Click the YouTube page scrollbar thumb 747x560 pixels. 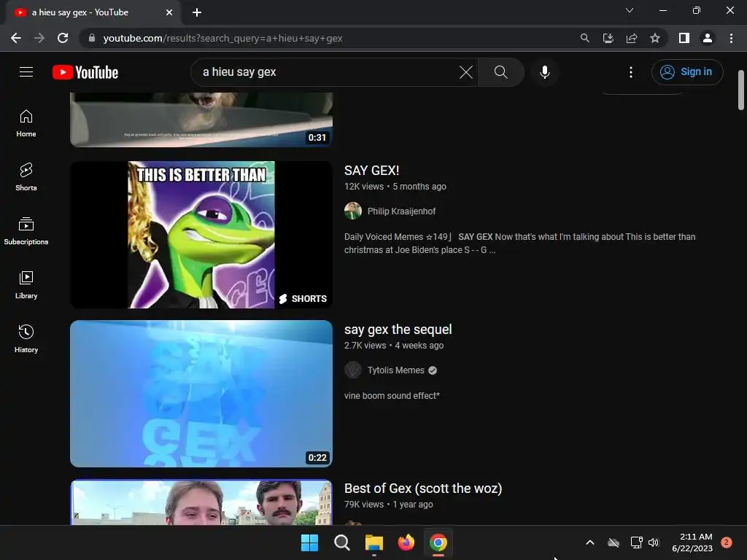741,90
